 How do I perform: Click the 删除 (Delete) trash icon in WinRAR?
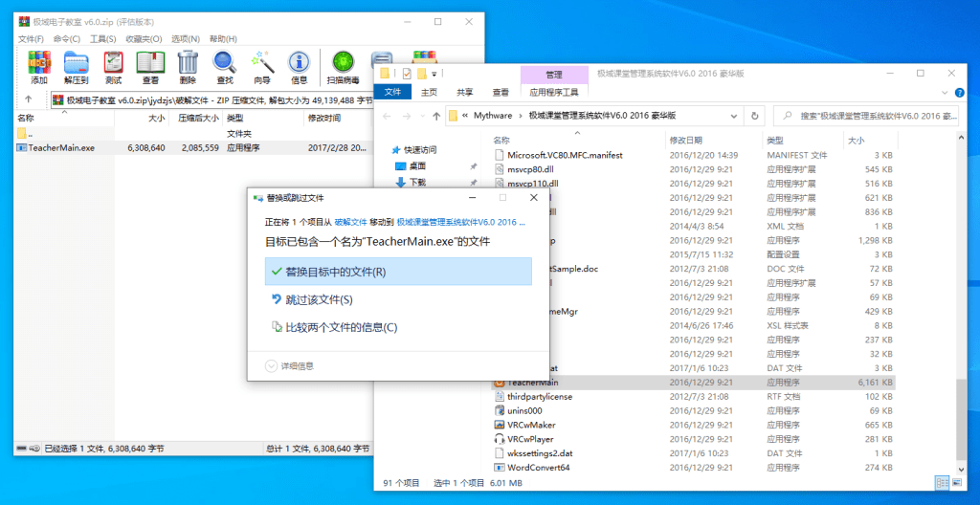[x=188, y=68]
